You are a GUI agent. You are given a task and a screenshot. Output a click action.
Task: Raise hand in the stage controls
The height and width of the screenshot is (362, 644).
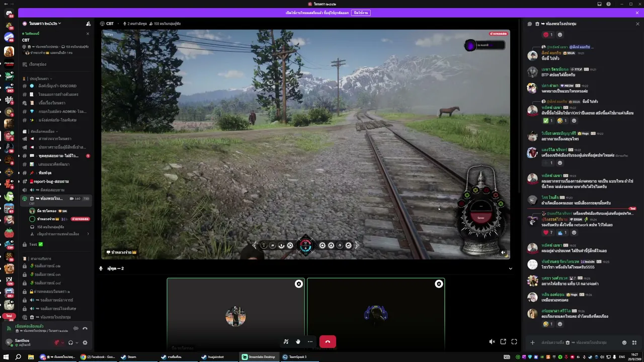pyautogui.click(x=298, y=342)
